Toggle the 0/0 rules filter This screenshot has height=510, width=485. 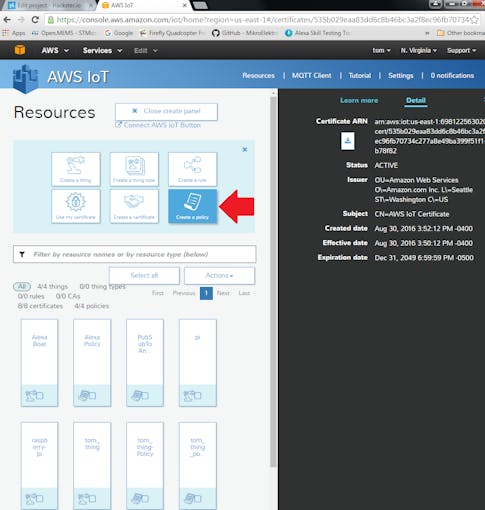[31, 296]
